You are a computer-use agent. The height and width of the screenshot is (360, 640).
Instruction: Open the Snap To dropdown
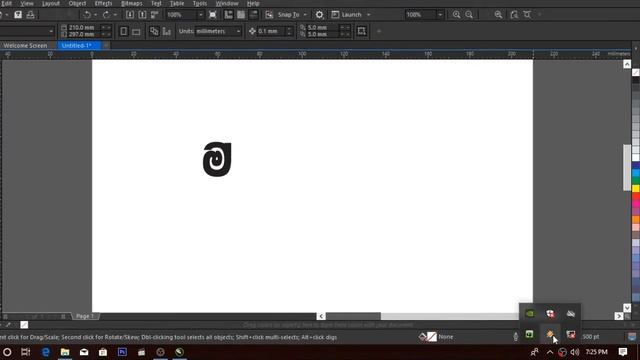coord(292,15)
